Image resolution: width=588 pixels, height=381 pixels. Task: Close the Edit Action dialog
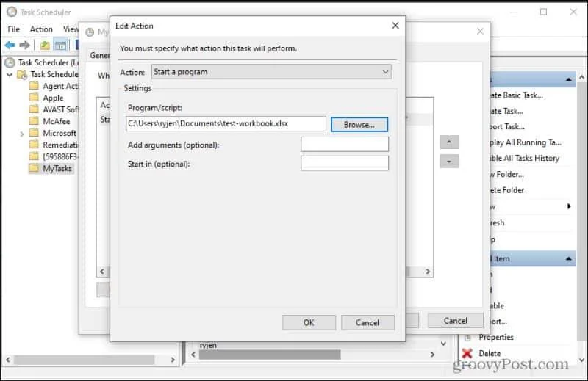point(395,26)
